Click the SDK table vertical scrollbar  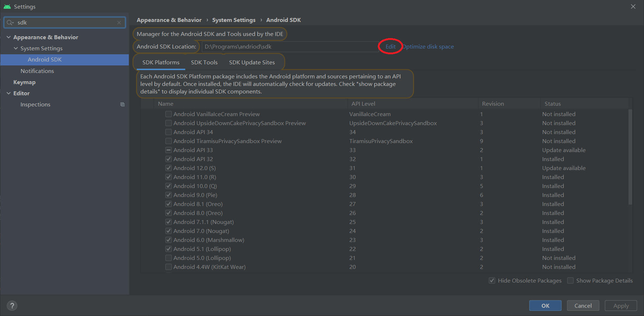click(x=630, y=157)
